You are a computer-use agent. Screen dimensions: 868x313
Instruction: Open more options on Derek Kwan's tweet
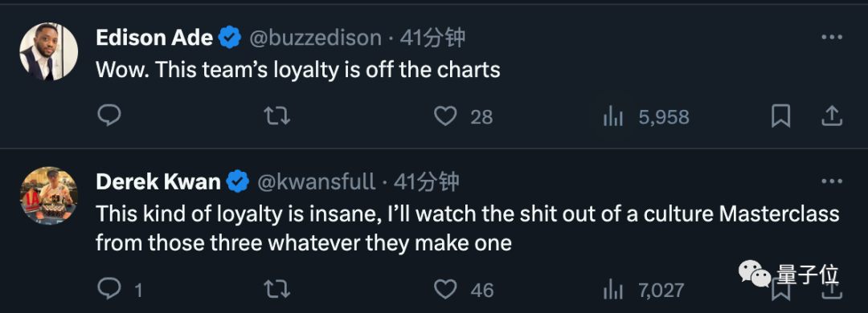832,181
